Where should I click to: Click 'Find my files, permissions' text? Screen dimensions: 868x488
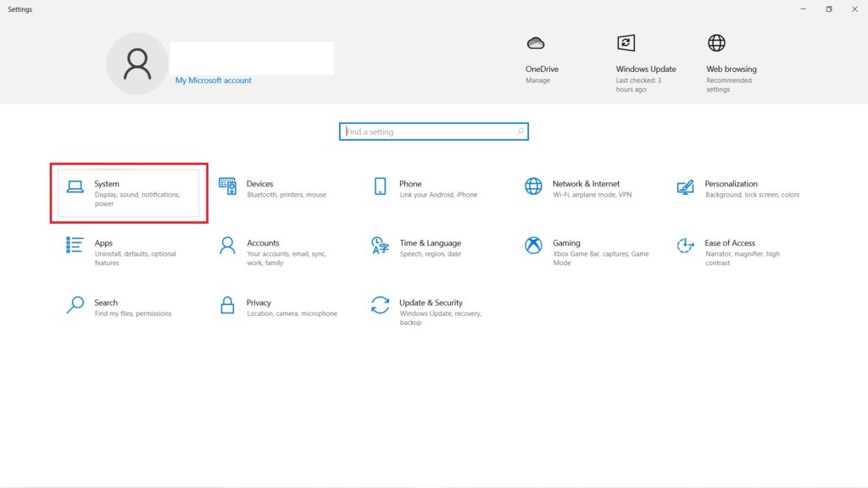[133, 313]
